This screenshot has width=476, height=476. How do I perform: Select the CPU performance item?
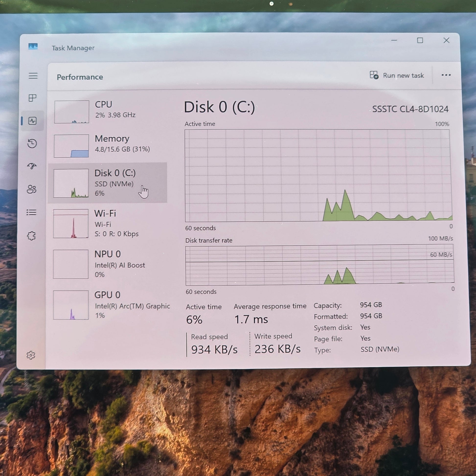point(108,111)
